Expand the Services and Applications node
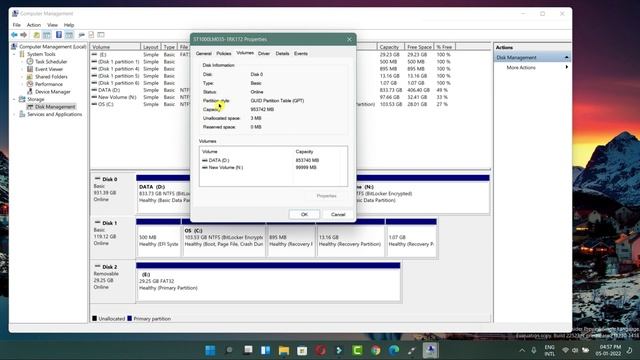Image resolution: width=640 pixels, height=360 pixels. (x=15, y=114)
